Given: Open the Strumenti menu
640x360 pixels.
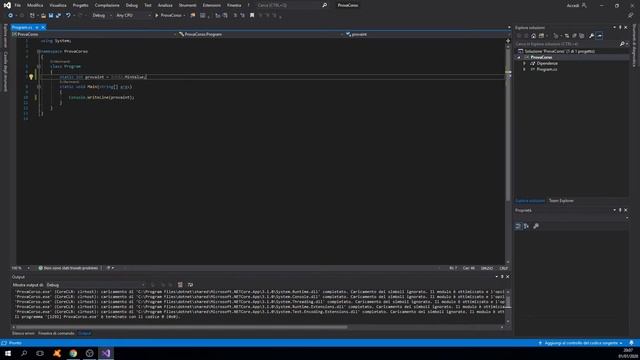Looking at the screenshot, I should (187, 5).
